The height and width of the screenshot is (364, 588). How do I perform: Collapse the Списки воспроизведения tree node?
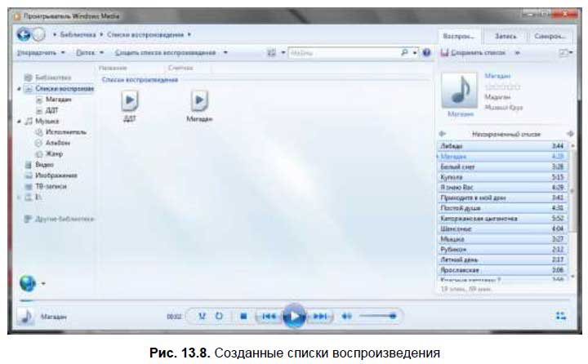coord(19,89)
